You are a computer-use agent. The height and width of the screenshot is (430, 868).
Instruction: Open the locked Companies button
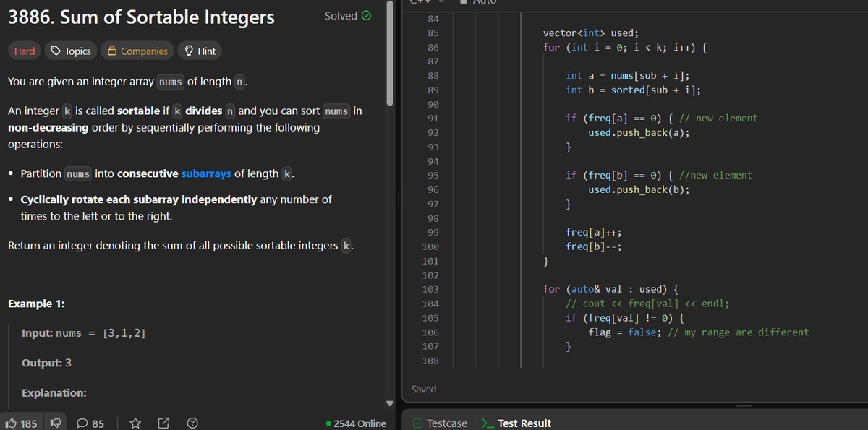point(137,51)
